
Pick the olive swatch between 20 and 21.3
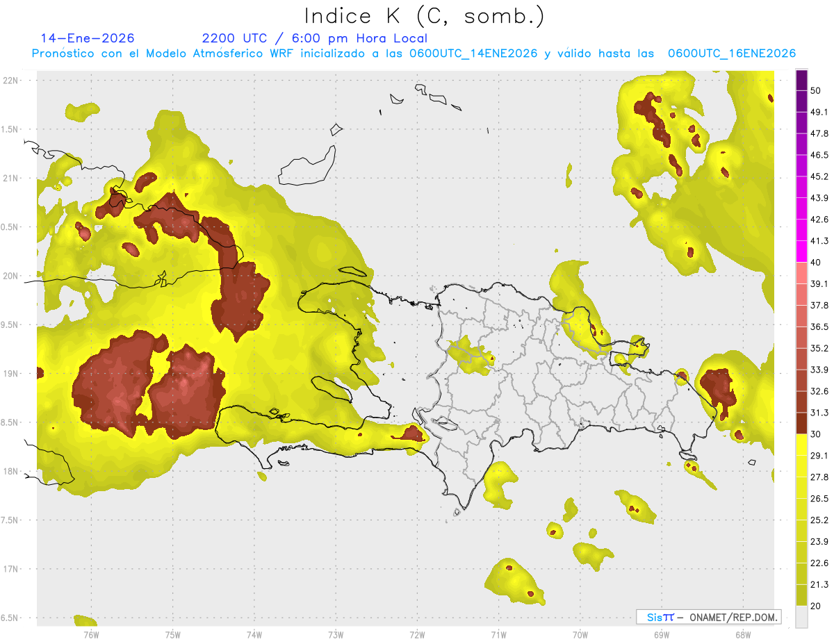point(801,595)
